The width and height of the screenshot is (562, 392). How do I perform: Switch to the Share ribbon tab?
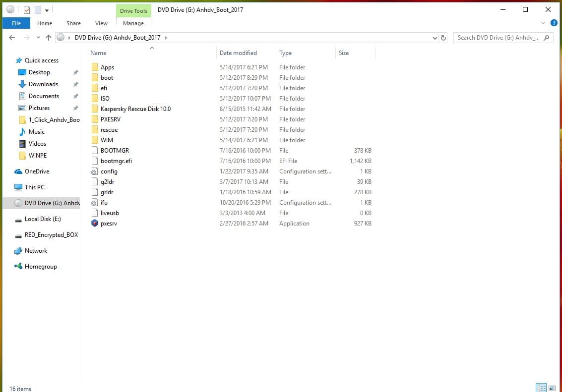tap(73, 23)
